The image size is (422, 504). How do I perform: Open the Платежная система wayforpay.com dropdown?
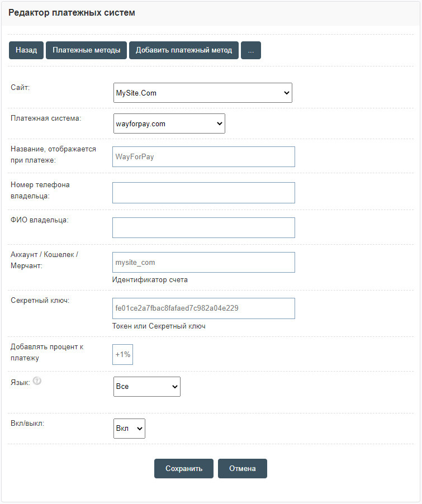[x=169, y=123]
